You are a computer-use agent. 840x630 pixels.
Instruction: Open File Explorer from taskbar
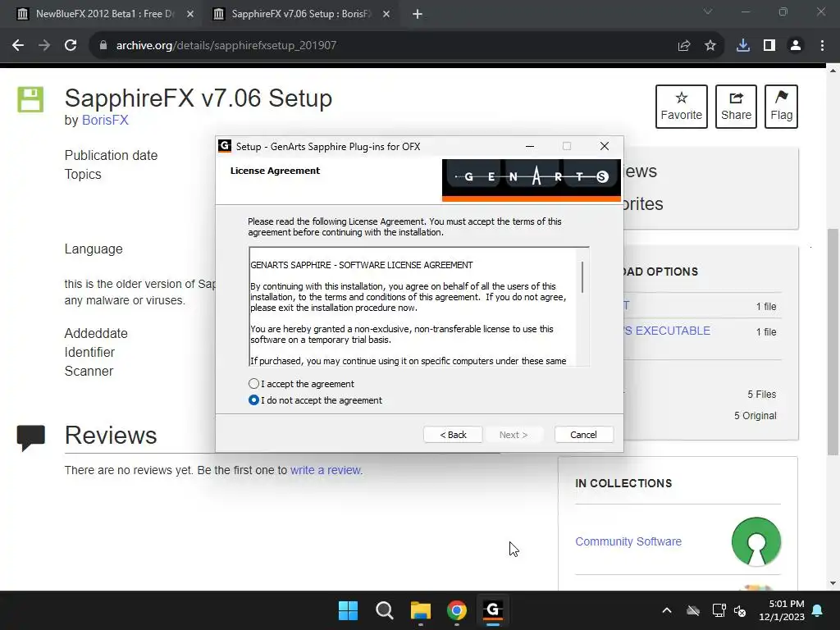421,610
